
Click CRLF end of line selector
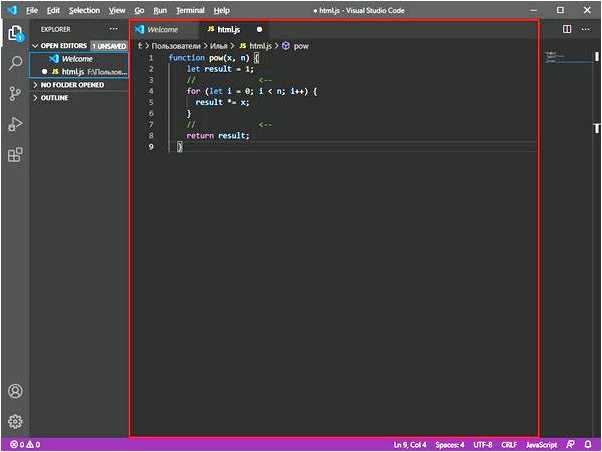coord(509,444)
